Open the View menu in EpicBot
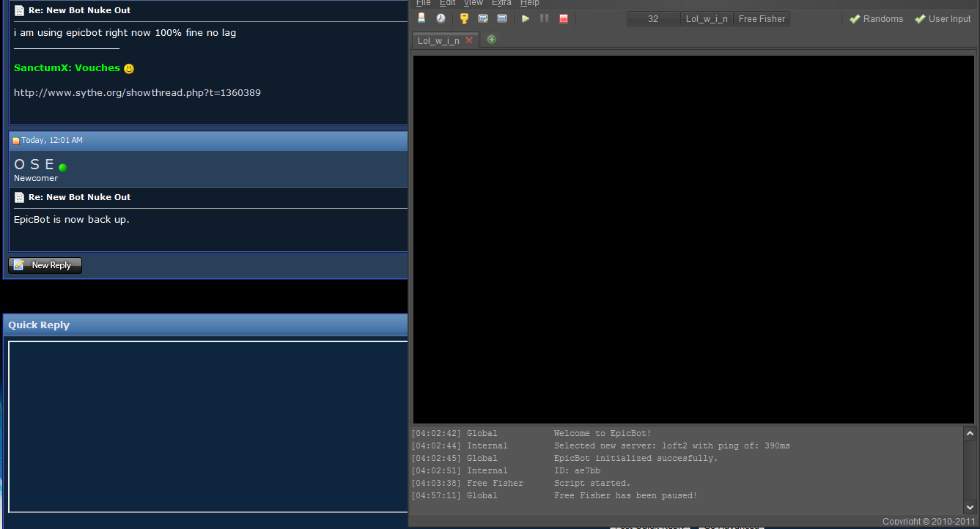Viewport: 980px width, 529px height. 474,3
